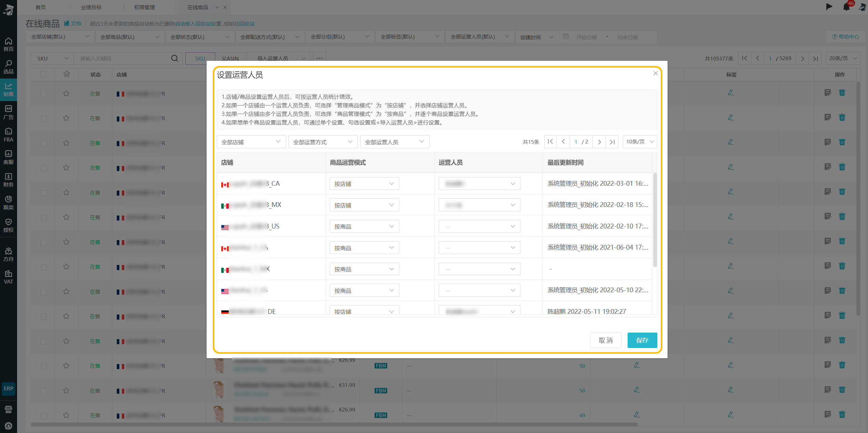Select the 在线商品 tab
868x433 pixels.
198,7
